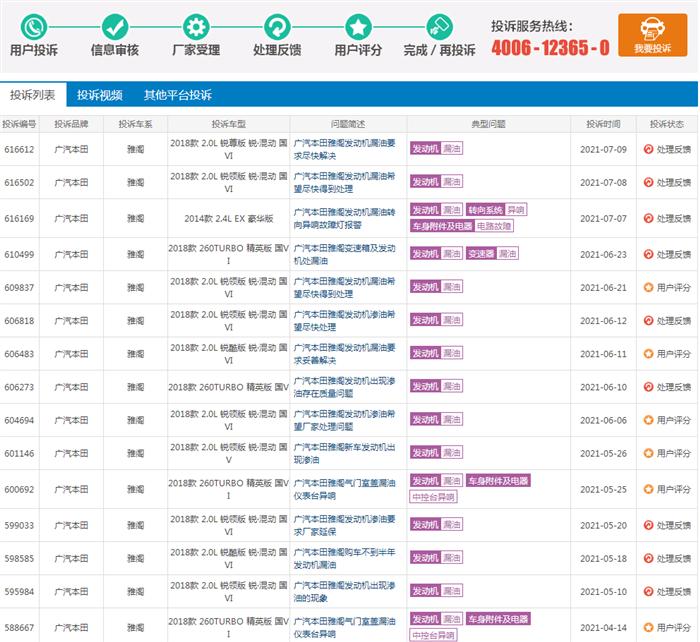The width and height of the screenshot is (700, 642).
Task: Click the 厂家受理 gear step icon
Action: point(196,27)
